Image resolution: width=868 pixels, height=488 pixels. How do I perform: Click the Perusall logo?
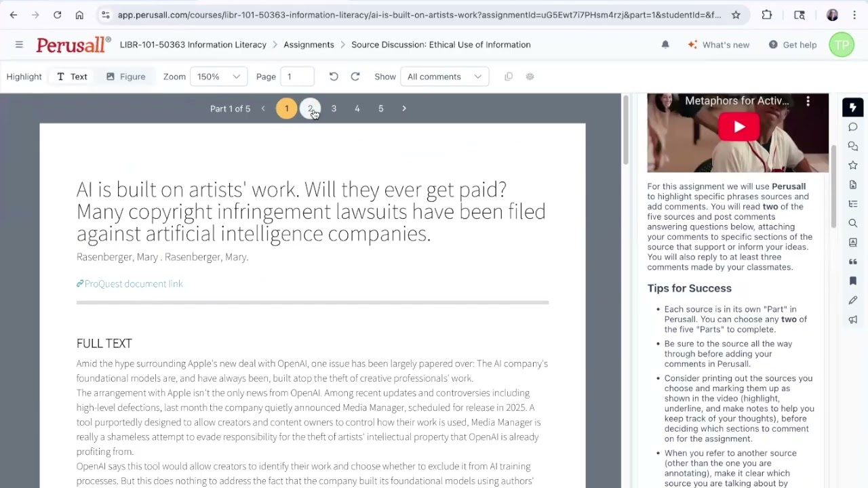pyautogui.click(x=73, y=45)
